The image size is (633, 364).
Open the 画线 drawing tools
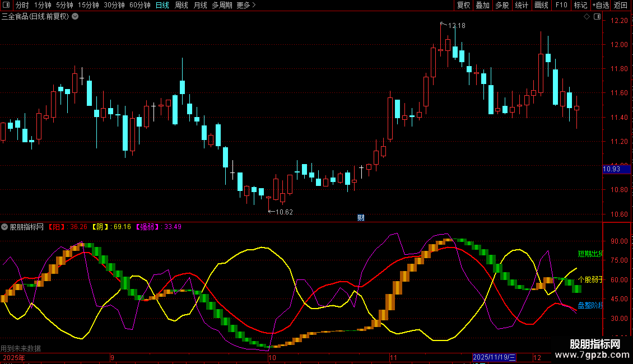point(541,5)
